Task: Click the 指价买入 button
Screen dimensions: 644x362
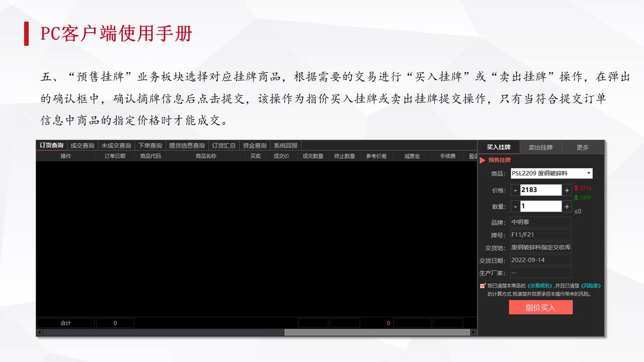Action: pyautogui.click(x=541, y=307)
